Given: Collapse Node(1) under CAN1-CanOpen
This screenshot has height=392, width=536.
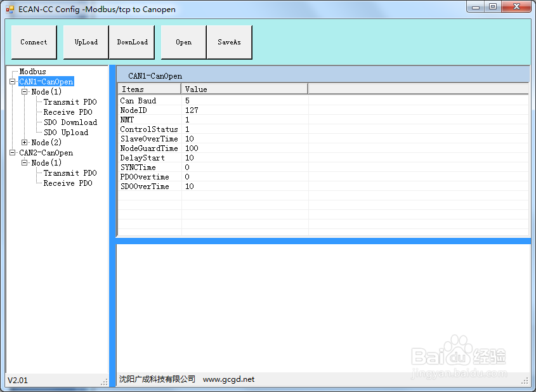Looking at the screenshot, I should 25,91.
